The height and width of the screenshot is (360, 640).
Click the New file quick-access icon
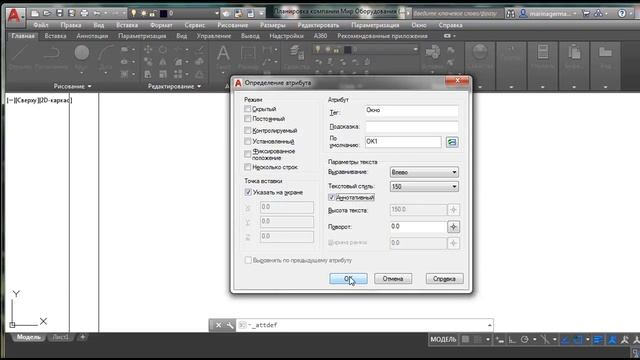coord(35,13)
